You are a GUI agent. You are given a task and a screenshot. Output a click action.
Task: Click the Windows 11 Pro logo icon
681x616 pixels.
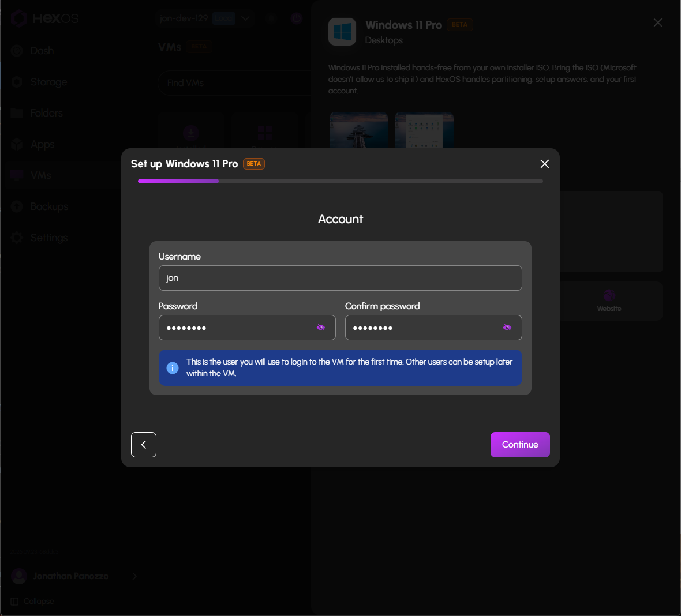point(342,32)
